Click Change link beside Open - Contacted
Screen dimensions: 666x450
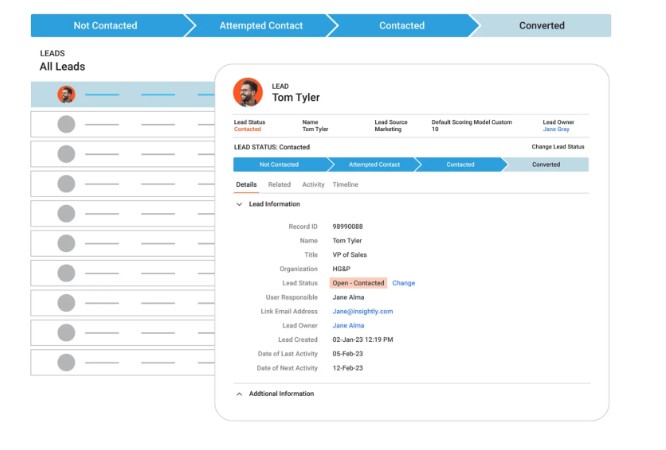(x=403, y=283)
